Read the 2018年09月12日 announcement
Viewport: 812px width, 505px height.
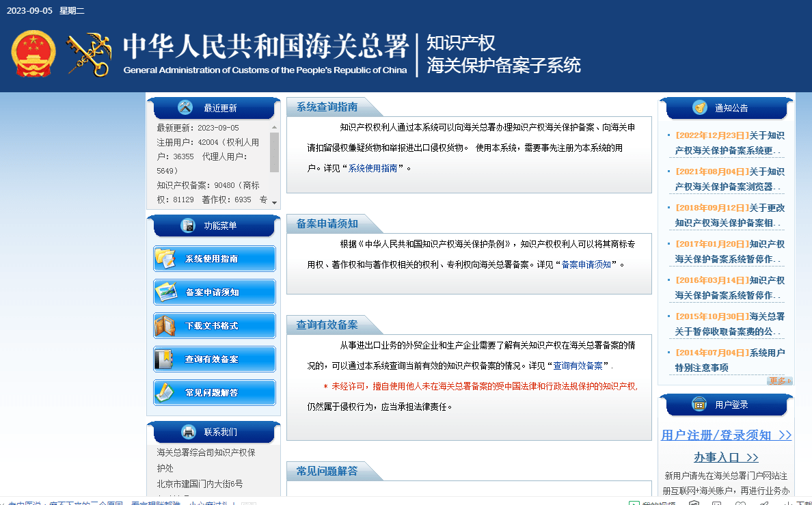tap(730, 215)
